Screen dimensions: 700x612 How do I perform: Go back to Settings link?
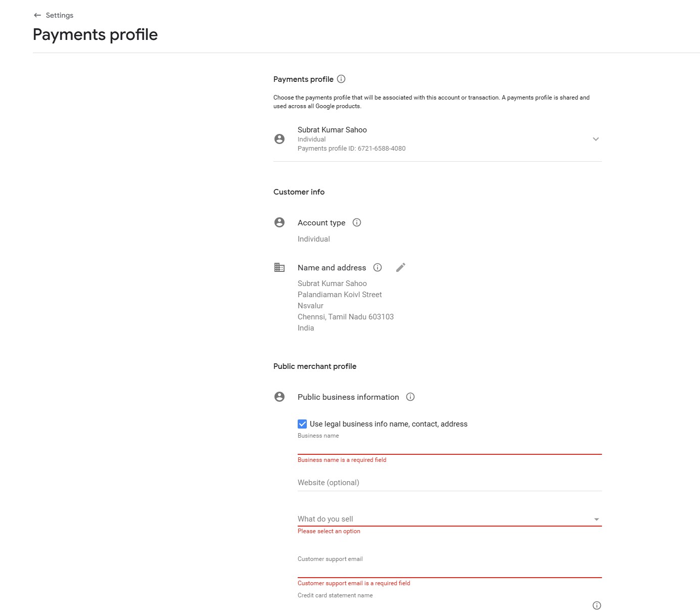[x=60, y=15]
